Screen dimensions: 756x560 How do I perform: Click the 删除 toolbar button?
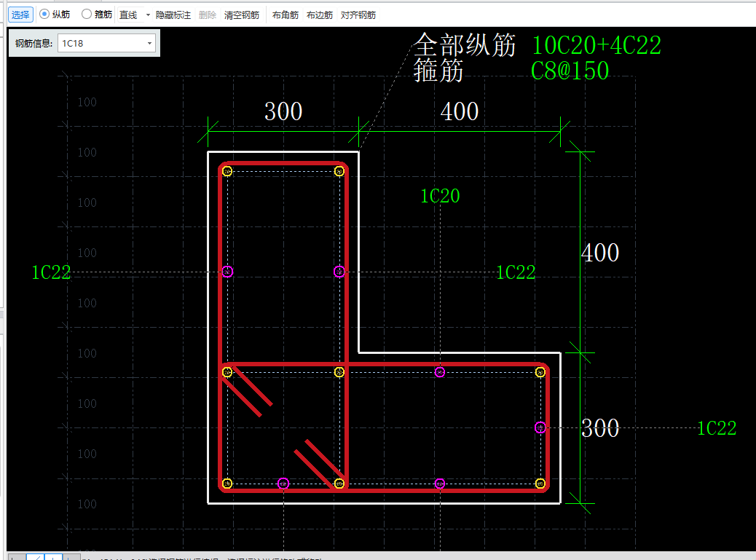(208, 15)
